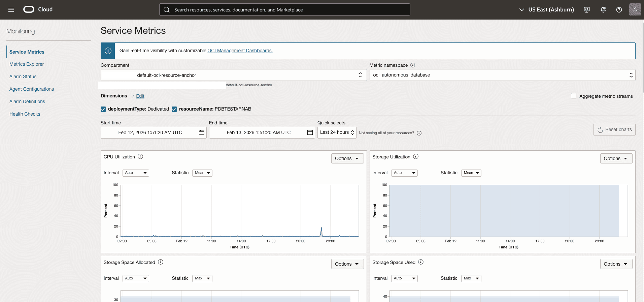
Task: Open the Quick selects Last 24 hours dropdown
Action: coord(337,132)
